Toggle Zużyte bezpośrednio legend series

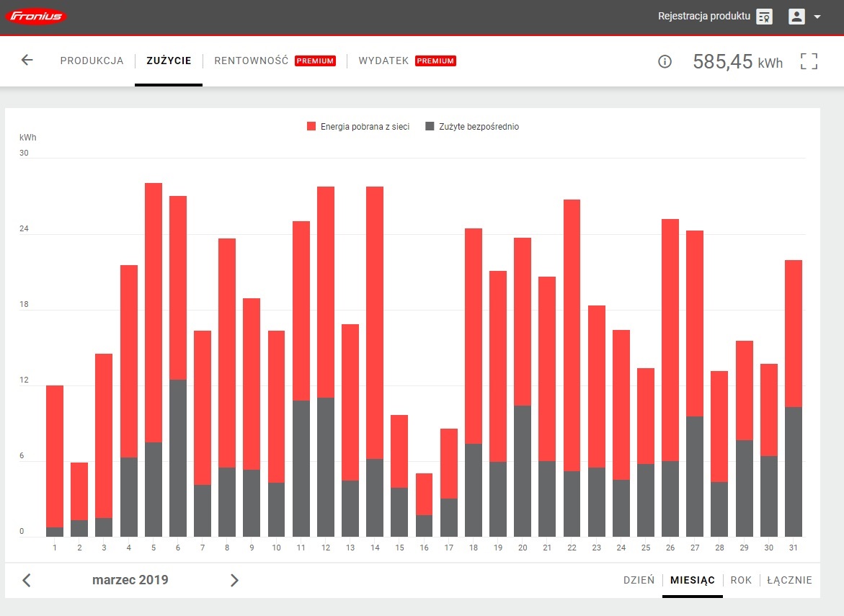pyautogui.click(x=472, y=127)
